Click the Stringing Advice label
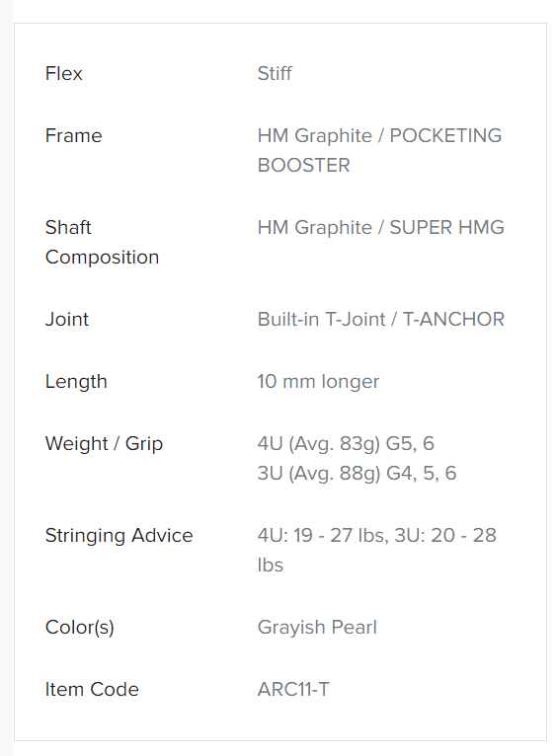 pos(119,536)
